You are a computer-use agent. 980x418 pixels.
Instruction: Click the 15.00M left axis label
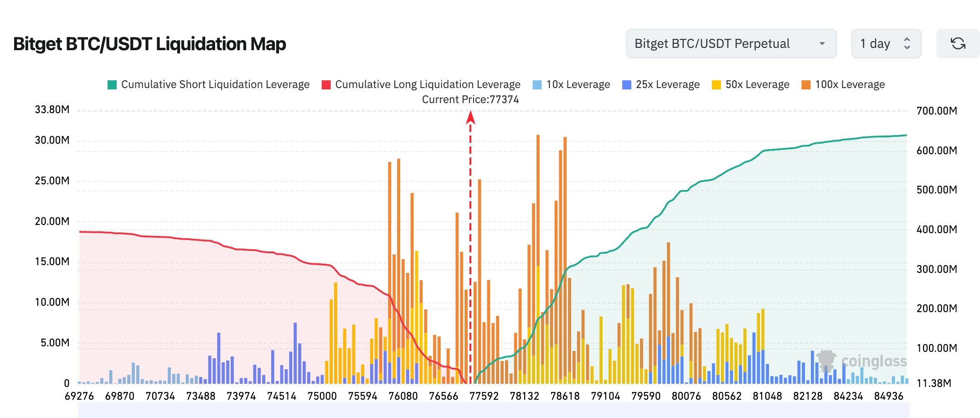coord(52,261)
